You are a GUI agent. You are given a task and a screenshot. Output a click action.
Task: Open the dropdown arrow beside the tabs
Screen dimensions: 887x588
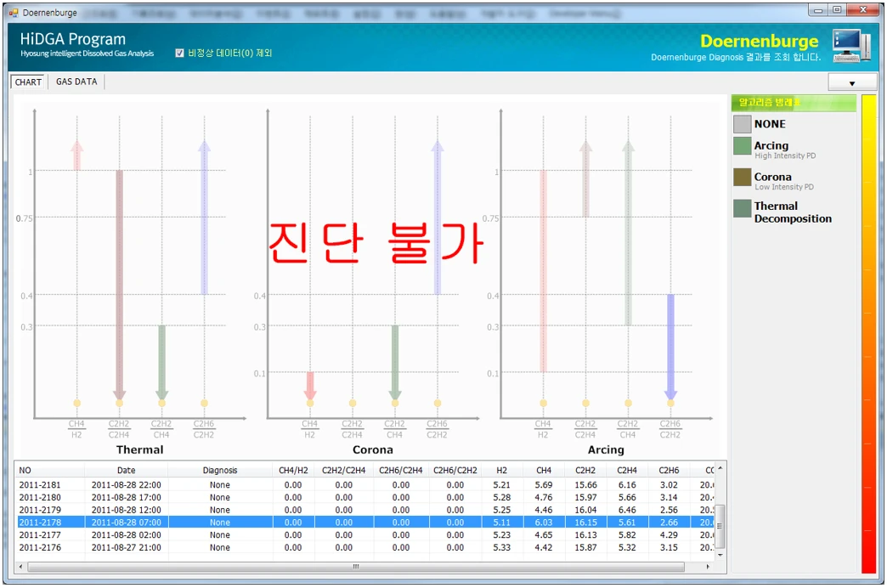852,83
